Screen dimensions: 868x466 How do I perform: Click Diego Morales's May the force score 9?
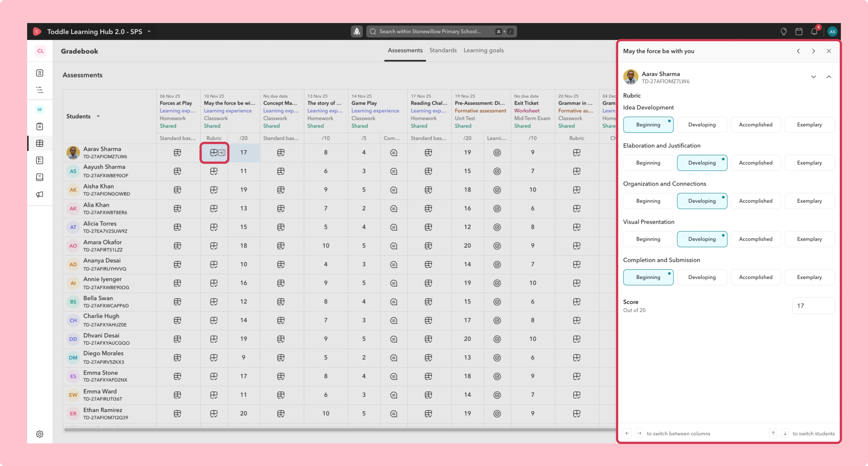(x=243, y=358)
